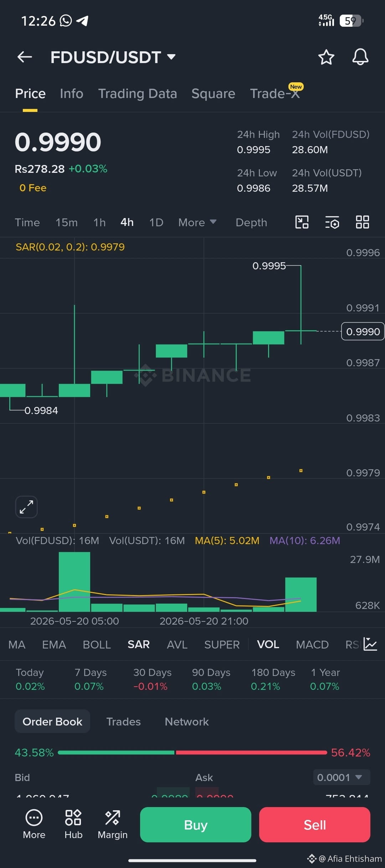Tap the 24h Low value 0.9986

click(x=254, y=188)
